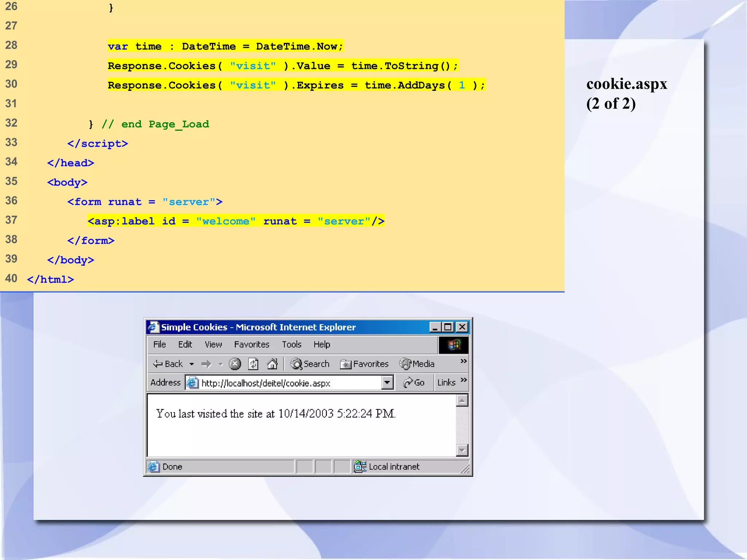Click the '</script>' closing tag
747x560 pixels.
click(98, 143)
